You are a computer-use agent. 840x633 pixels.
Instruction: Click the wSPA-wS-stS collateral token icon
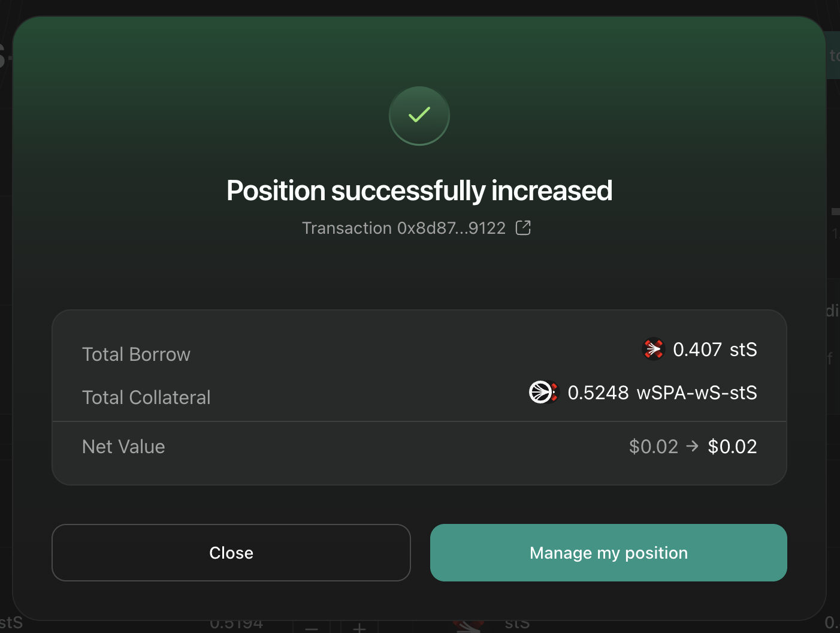[543, 393]
